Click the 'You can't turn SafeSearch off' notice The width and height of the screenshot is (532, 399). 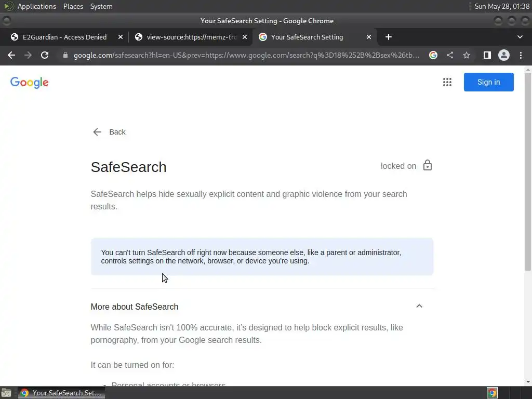pos(262,257)
